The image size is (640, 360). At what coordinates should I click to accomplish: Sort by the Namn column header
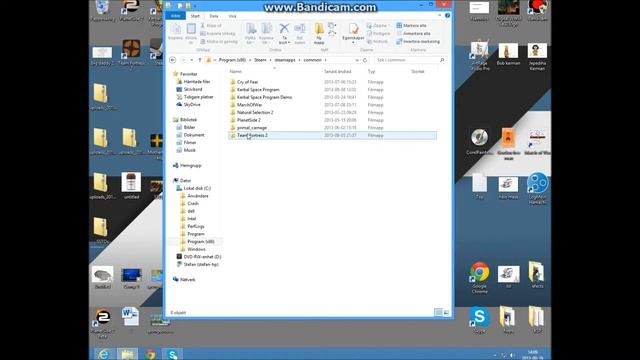235,71
